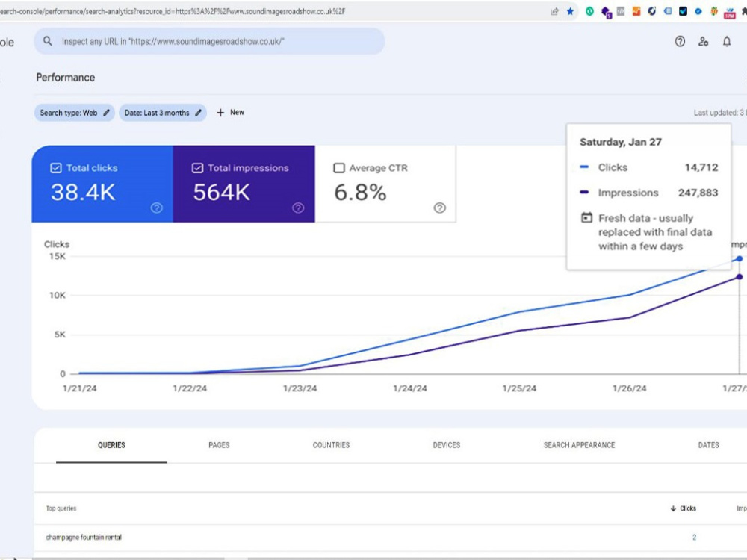Open the purple stacked-layers extension icon
747x560 pixels.
(606, 13)
